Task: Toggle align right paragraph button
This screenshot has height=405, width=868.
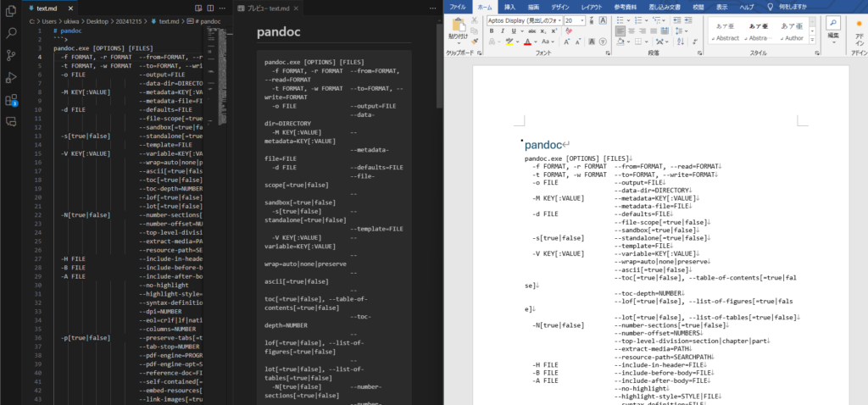Action: pyautogui.click(x=643, y=31)
